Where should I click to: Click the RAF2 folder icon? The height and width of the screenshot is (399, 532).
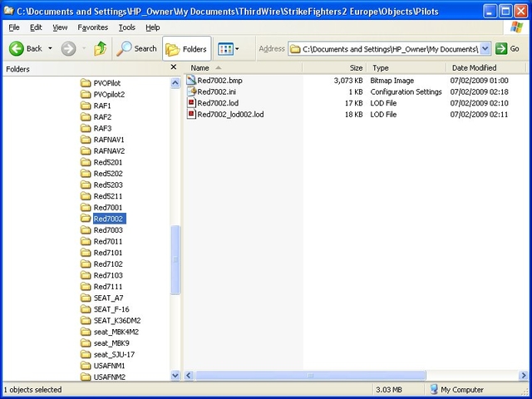(x=86, y=117)
